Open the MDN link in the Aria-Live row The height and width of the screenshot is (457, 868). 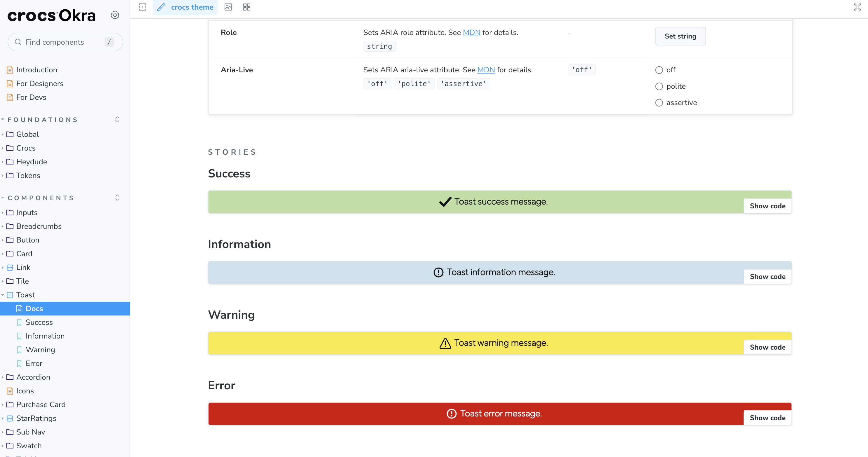(486, 70)
